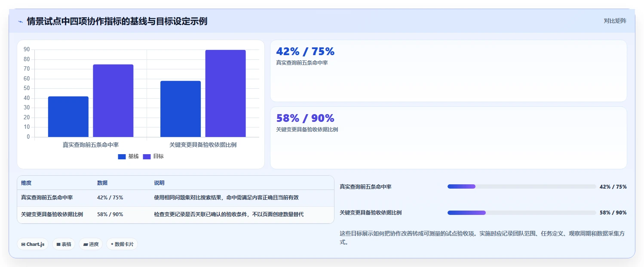The height and width of the screenshot is (267, 644).
Task: Click the 真实查询前五条命中率 progress bar
Action: pyautogui.click(x=521, y=186)
